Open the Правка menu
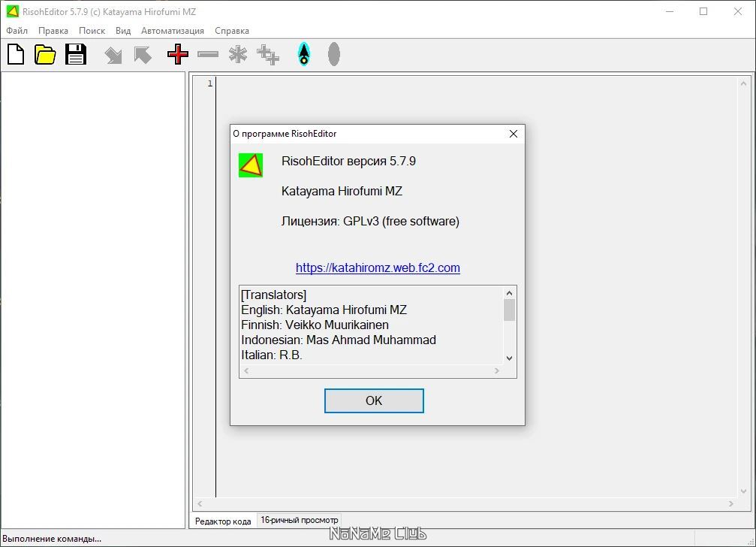This screenshot has height=547, width=756. pyautogui.click(x=53, y=30)
